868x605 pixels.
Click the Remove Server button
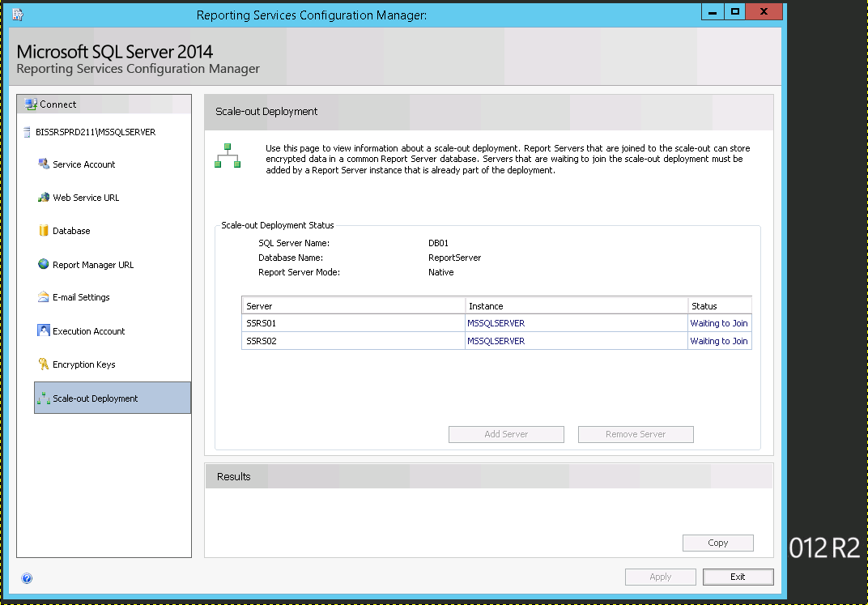636,434
